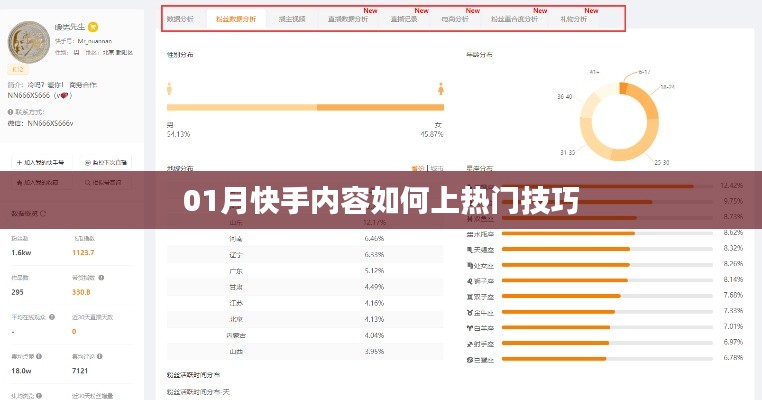Click the help icon next to 平均在线观众
The width and height of the screenshot is (762, 400).
(x=52, y=317)
